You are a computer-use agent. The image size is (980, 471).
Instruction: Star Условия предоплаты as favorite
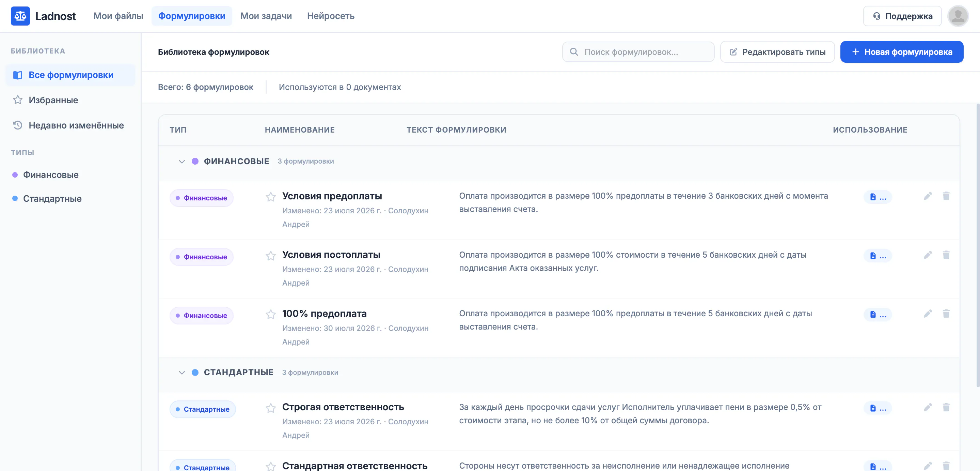tap(270, 197)
